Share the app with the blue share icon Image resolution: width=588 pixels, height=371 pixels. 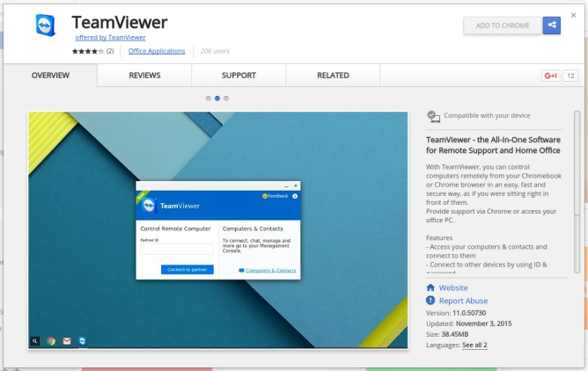click(x=552, y=25)
